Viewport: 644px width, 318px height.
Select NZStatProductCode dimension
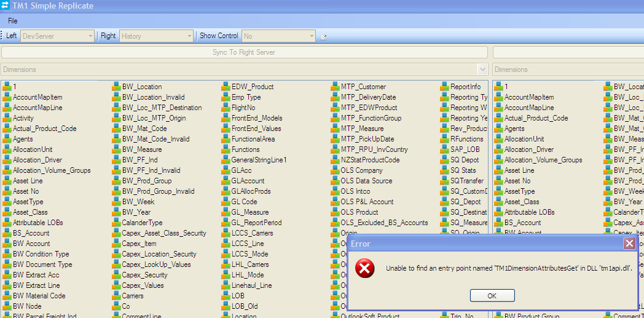pyautogui.click(x=370, y=160)
